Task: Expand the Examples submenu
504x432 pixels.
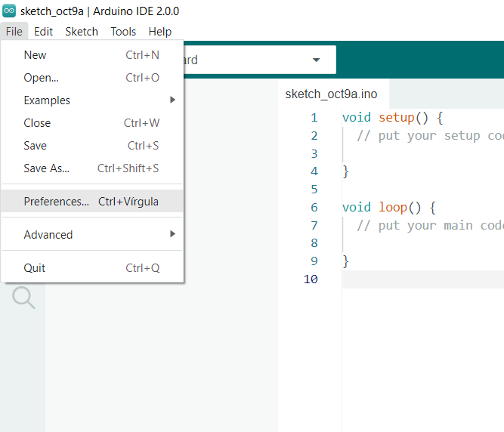Action: point(92,100)
